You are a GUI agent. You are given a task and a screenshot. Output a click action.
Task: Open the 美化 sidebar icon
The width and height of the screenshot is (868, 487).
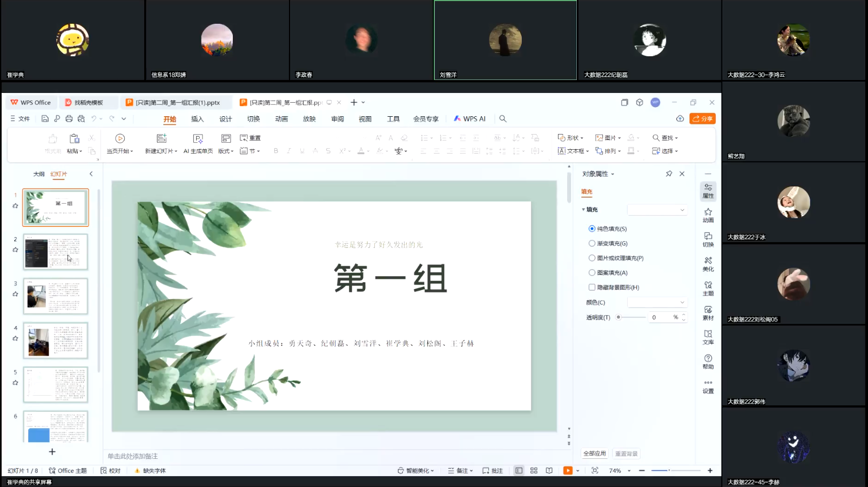coord(708,264)
